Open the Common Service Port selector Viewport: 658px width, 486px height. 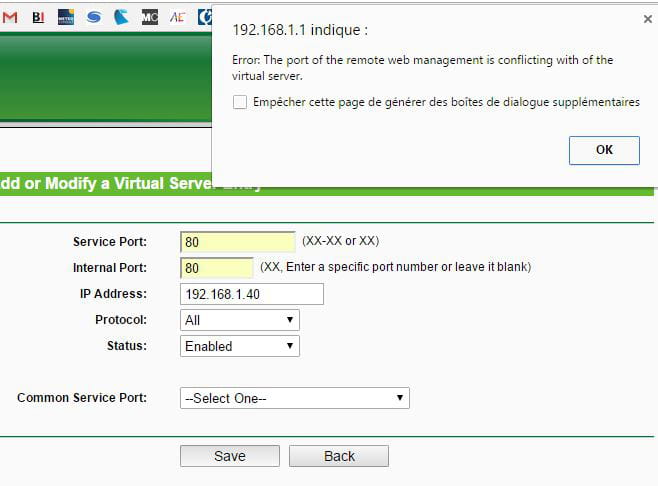pyautogui.click(x=295, y=398)
